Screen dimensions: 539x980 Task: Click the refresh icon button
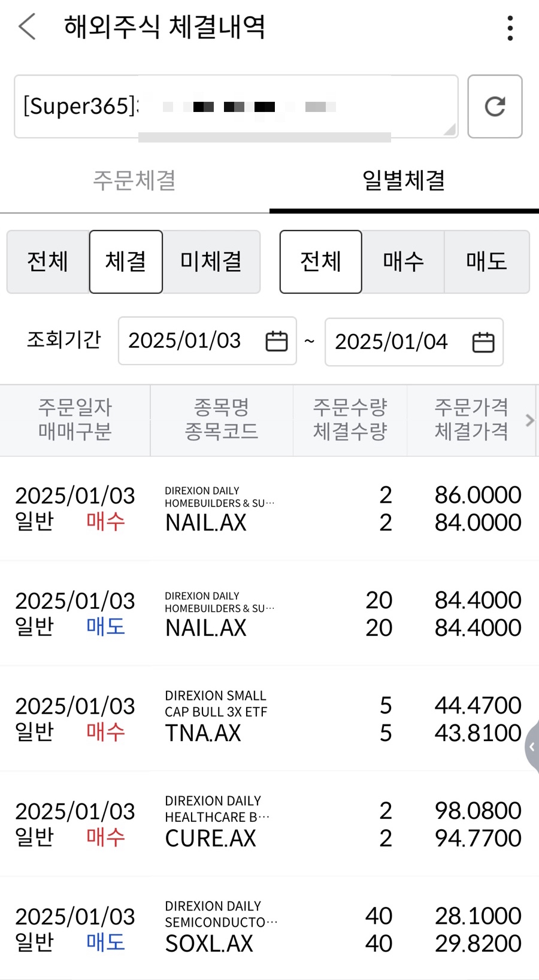point(495,107)
